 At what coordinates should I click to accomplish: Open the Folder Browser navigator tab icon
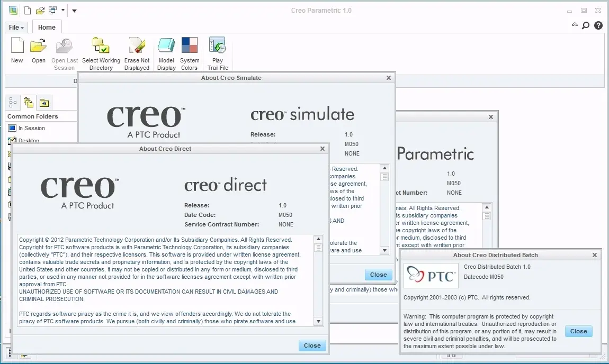click(29, 103)
